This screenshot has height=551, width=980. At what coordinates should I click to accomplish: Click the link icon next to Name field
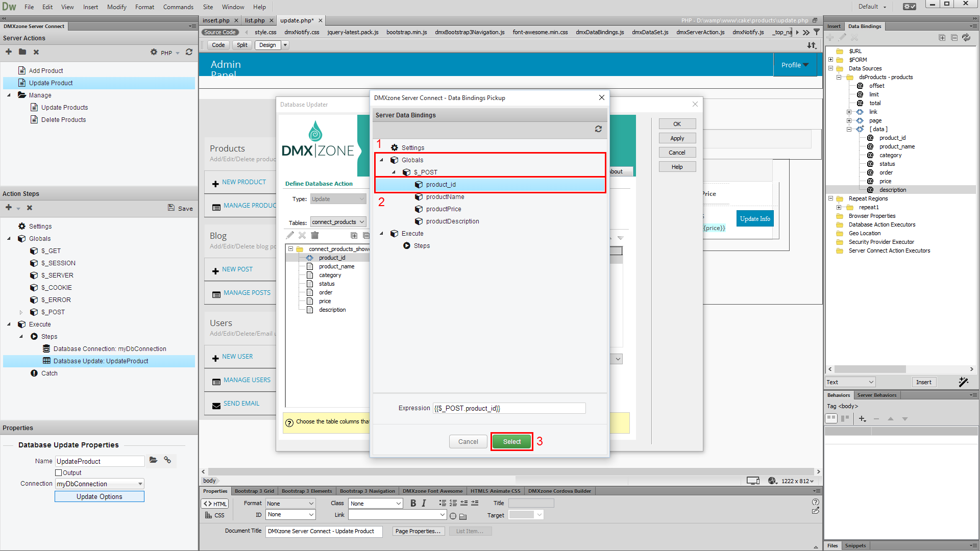(167, 460)
